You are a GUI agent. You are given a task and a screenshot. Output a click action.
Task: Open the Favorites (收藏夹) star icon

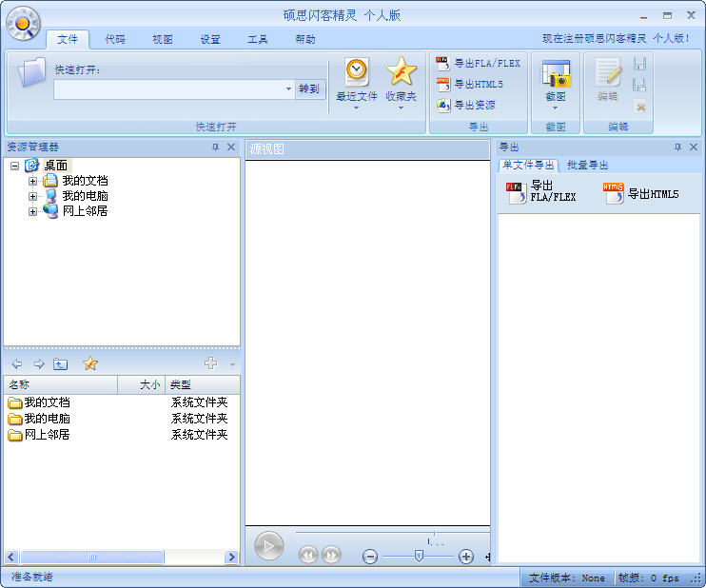click(x=402, y=71)
